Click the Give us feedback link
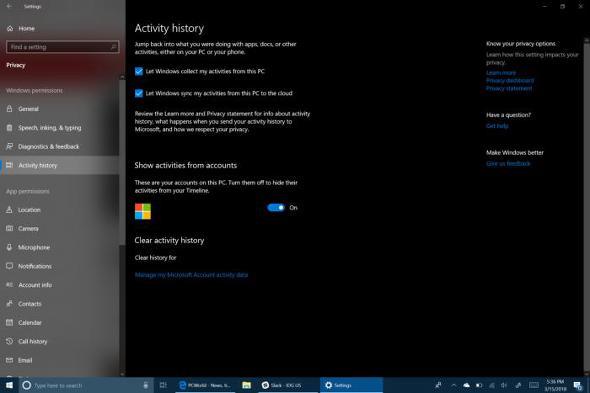This screenshot has height=393, width=590. [x=508, y=164]
